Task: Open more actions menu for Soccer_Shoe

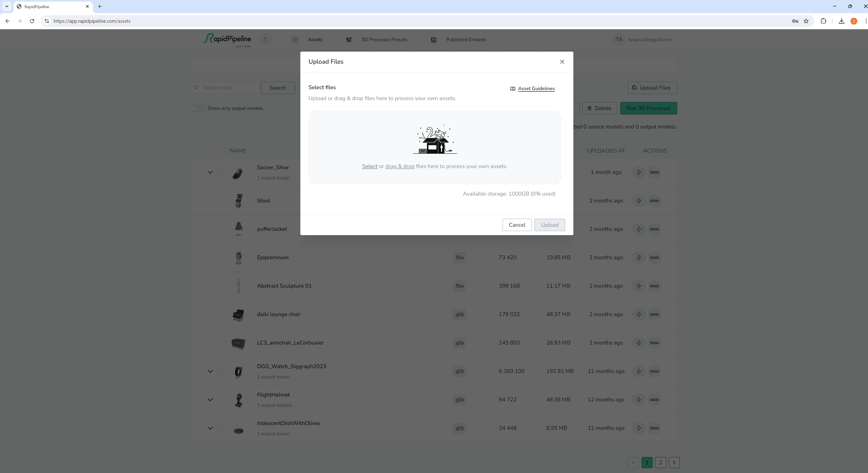Action: coord(654,172)
